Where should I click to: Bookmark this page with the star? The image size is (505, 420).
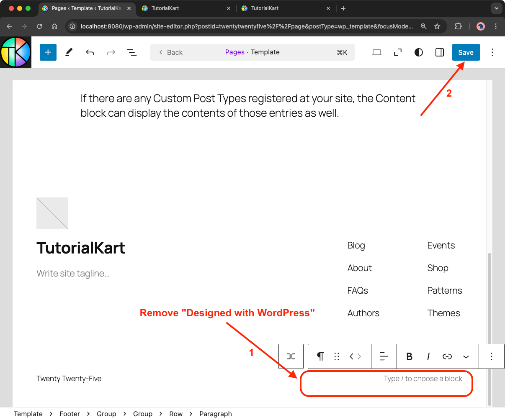point(437,26)
